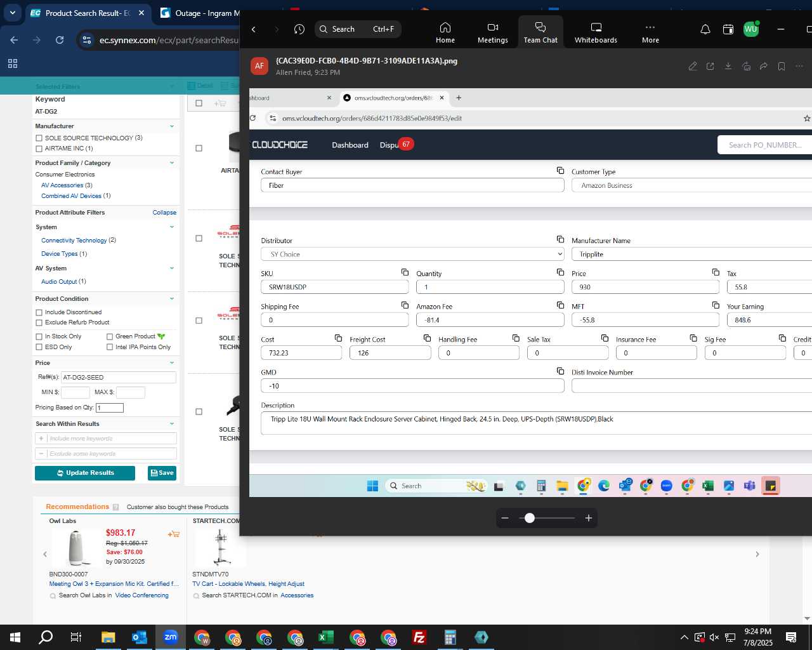Open Outlook from the Windows taskbar
The image size is (812, 650).
click(139, 637)
